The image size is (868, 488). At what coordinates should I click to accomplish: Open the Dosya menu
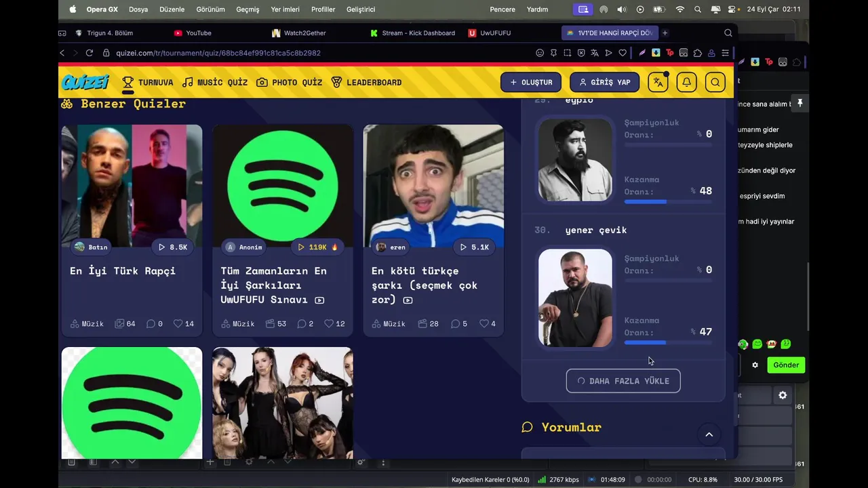[x=138, y=9]
